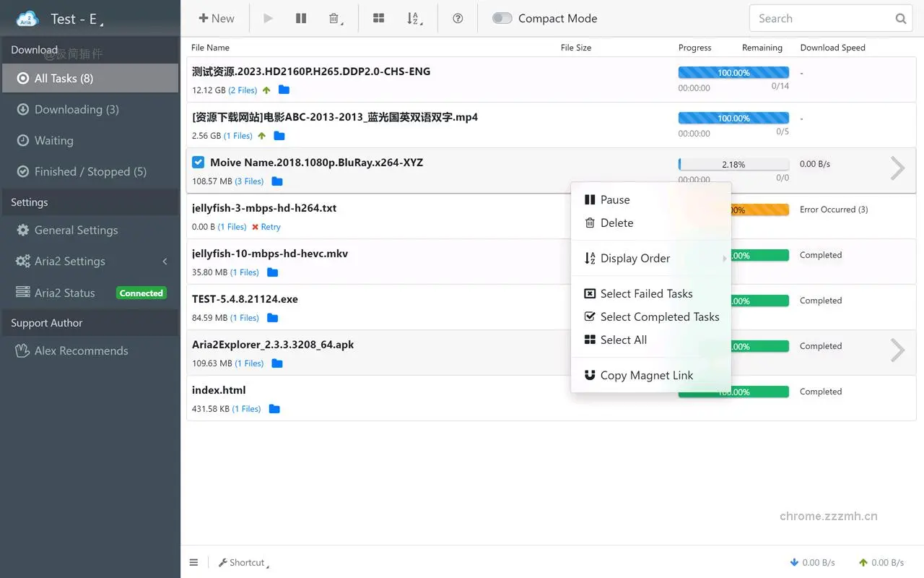Open Aria2 Status page
The image size is (924, 578).
tap(90, 293)
